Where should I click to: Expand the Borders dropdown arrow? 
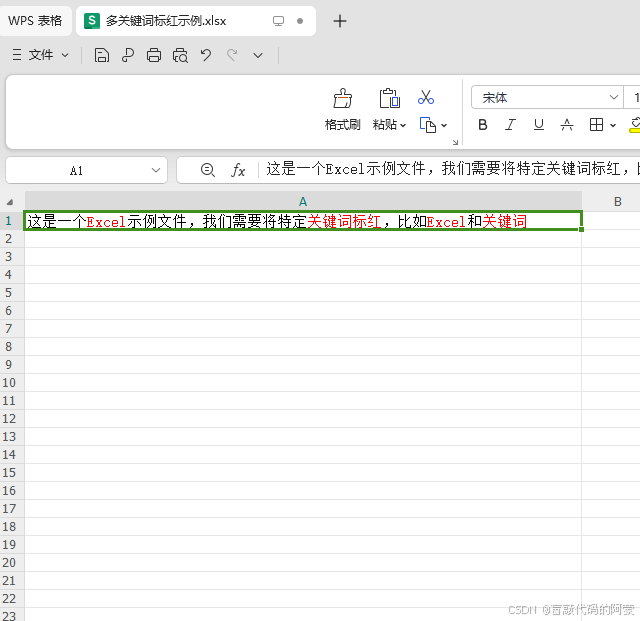click(x=613, y=125)
